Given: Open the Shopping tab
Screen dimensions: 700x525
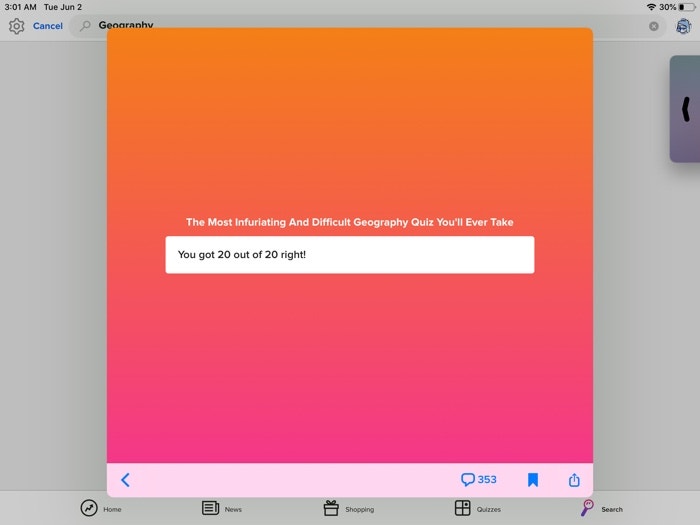Looking at the screenshot, I should [348, 508].
